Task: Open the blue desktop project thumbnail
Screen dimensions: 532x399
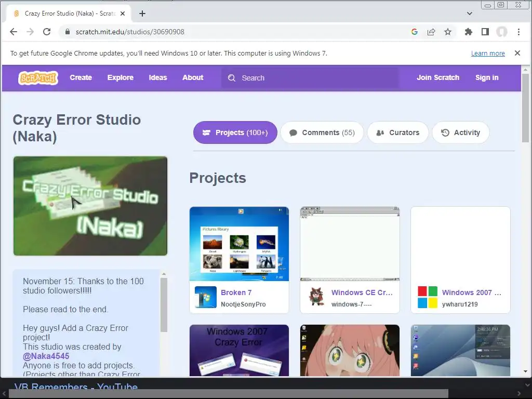Action: pyautogui.click(x=460, y=350)
